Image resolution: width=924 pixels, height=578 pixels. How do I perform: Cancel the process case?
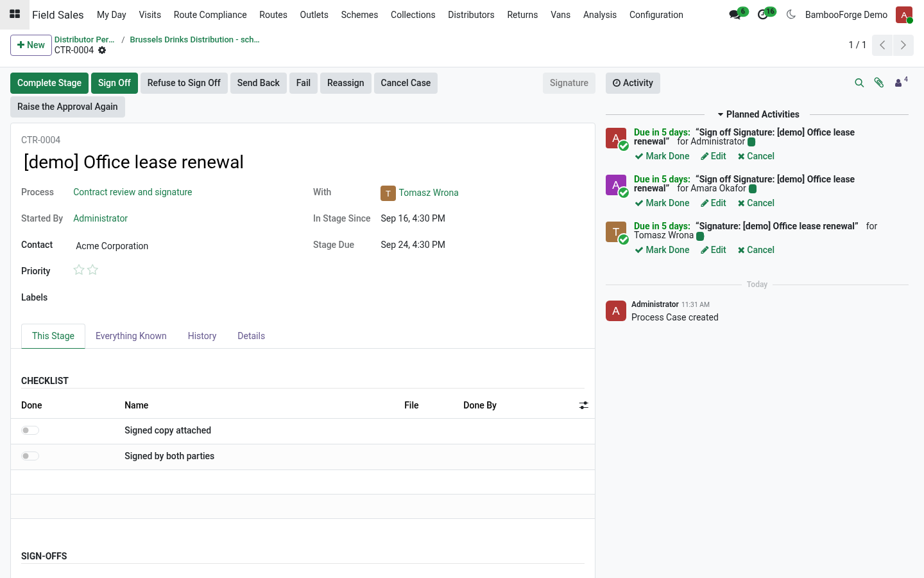pos(406,83)
